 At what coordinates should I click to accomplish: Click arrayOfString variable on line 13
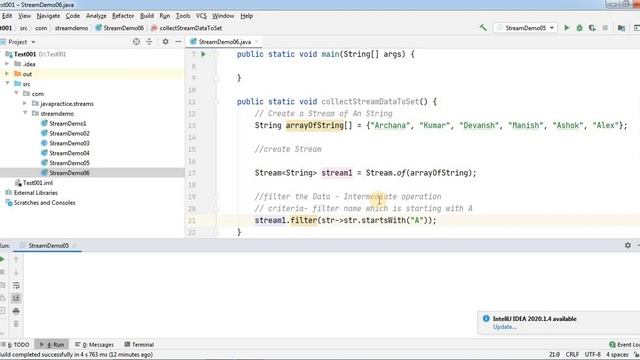[315, 125]
